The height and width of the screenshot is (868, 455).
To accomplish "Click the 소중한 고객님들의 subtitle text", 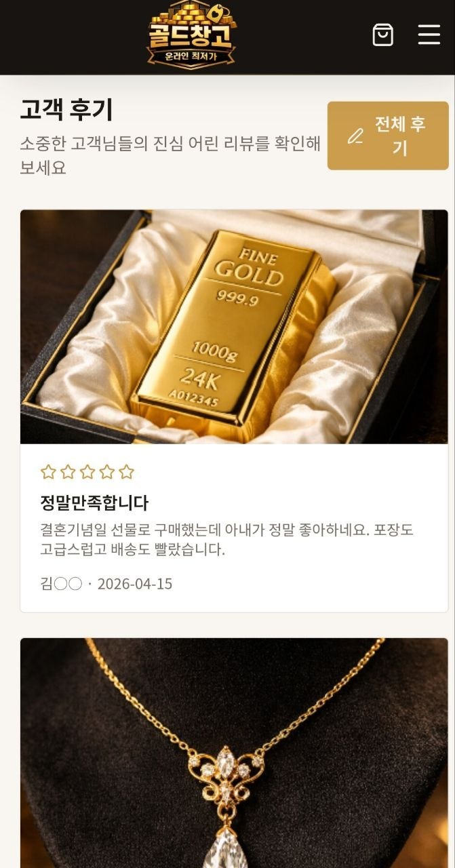I will [170, 155].
